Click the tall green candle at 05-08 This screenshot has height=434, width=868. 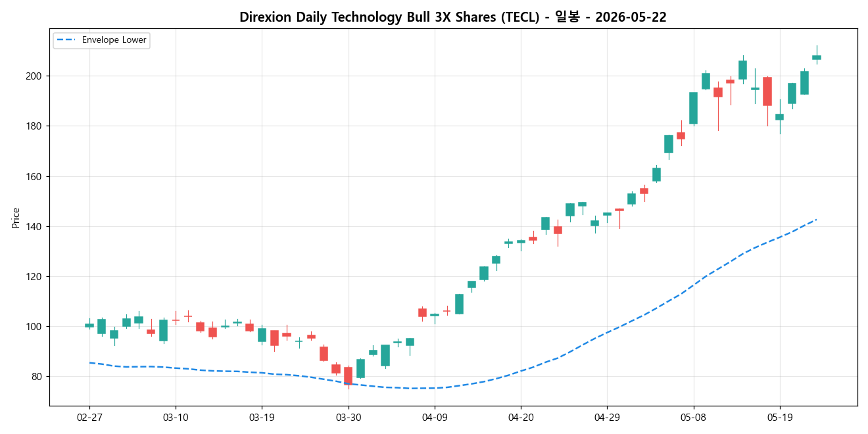pyautogui.click(x=693, y=108)
